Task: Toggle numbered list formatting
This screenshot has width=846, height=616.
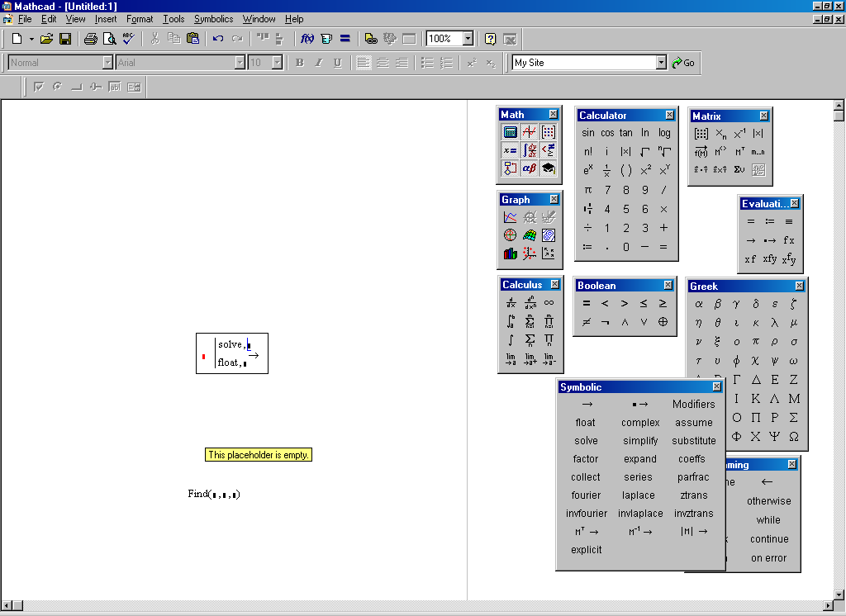Action: pyautogui.click(x=446, y=63)
